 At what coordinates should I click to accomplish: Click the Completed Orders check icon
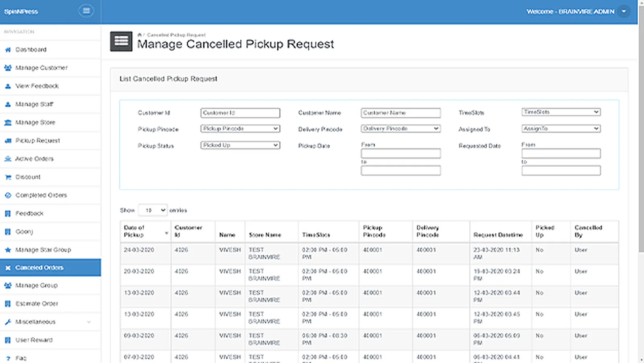tap(8, 195)
